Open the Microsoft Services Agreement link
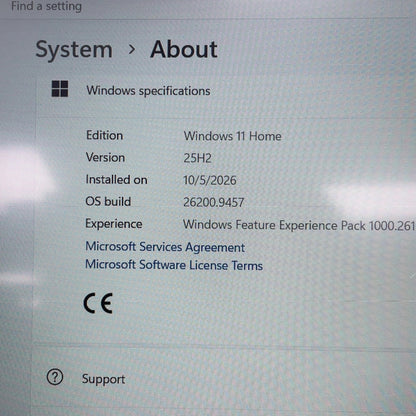 [x=165, y=247]
